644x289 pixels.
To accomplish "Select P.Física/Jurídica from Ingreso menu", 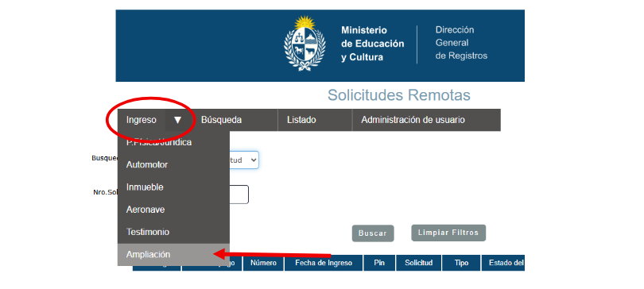I will point(173,142).
